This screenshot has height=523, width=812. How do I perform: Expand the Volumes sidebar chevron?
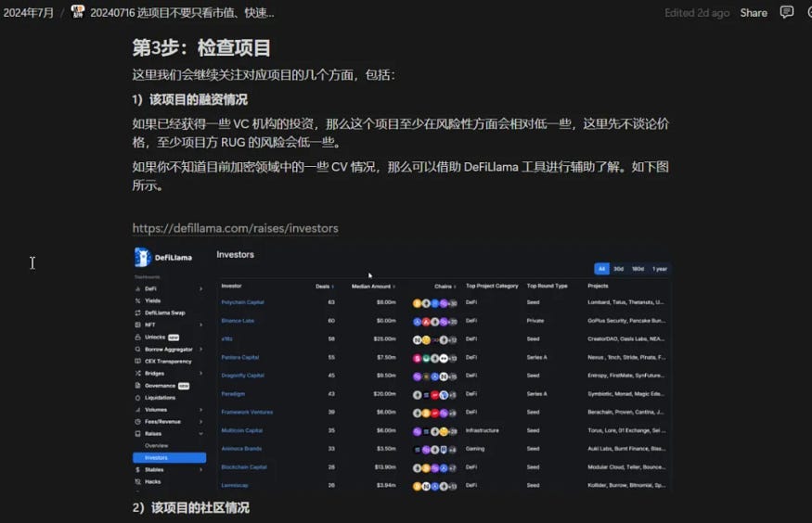pyautogui.click(x=201, y=410)
